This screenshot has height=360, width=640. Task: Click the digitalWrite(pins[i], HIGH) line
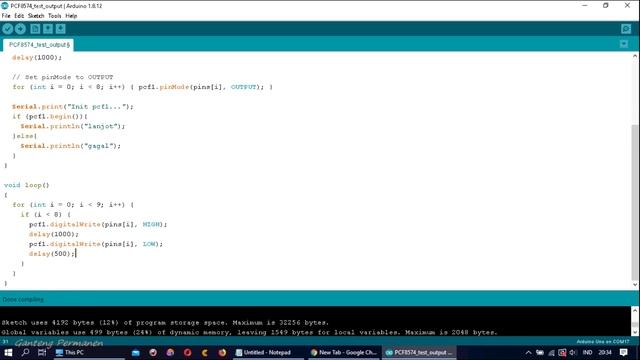98,224
